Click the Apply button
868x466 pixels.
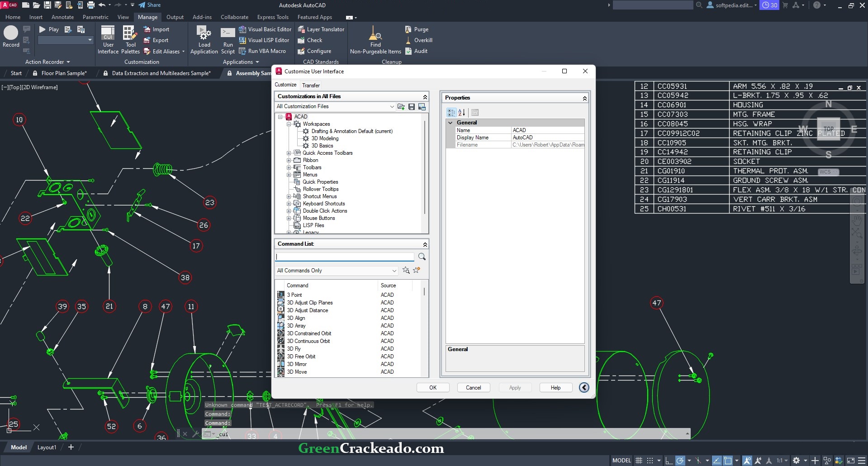514,387
